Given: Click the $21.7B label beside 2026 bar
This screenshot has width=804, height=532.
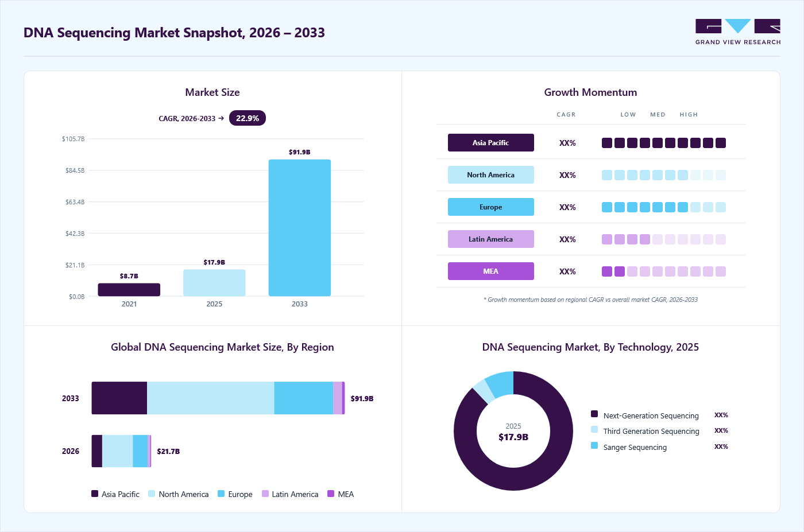Looking at the screenshot, I should pyautogui.click(x=168, y=452).
